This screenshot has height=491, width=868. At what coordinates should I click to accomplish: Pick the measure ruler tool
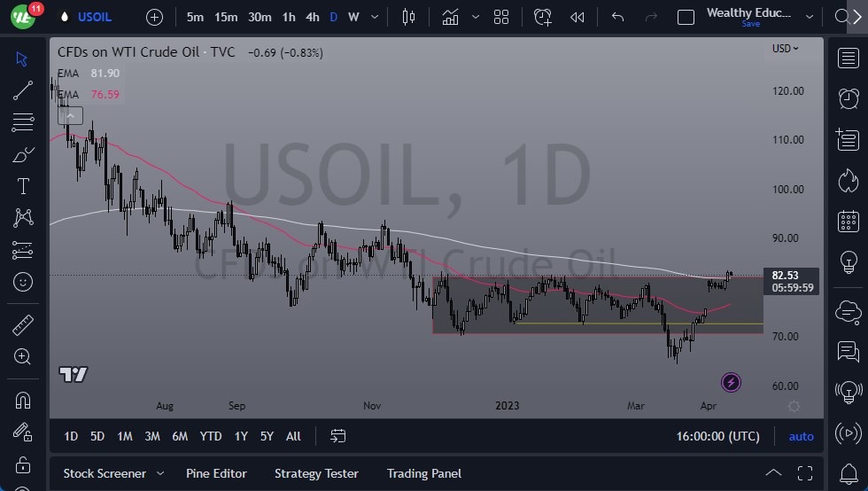(23, 325)
